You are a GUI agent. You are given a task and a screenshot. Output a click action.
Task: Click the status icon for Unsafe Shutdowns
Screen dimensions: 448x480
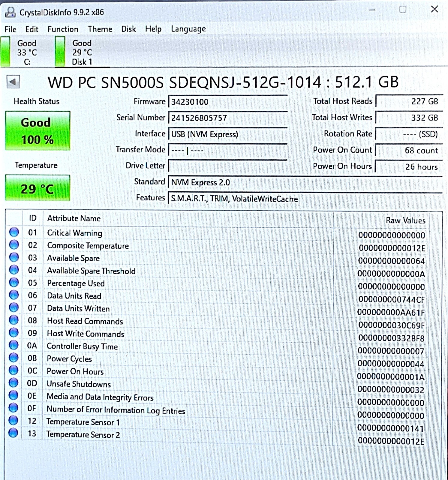[14, 383]
